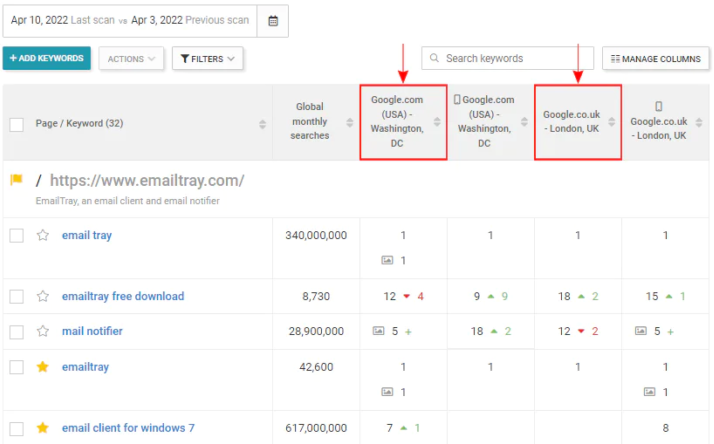Viewport: 714px width, 444px height.
Task: Open the calendar date picker
Action: coord(273,20)
